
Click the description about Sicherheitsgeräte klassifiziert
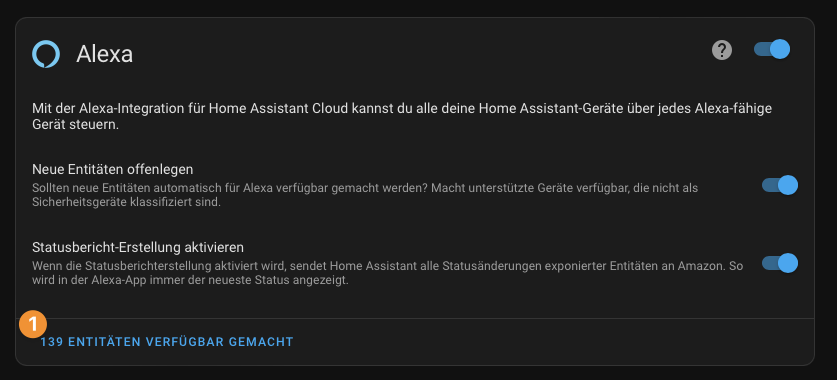click(x=365, y=195)
